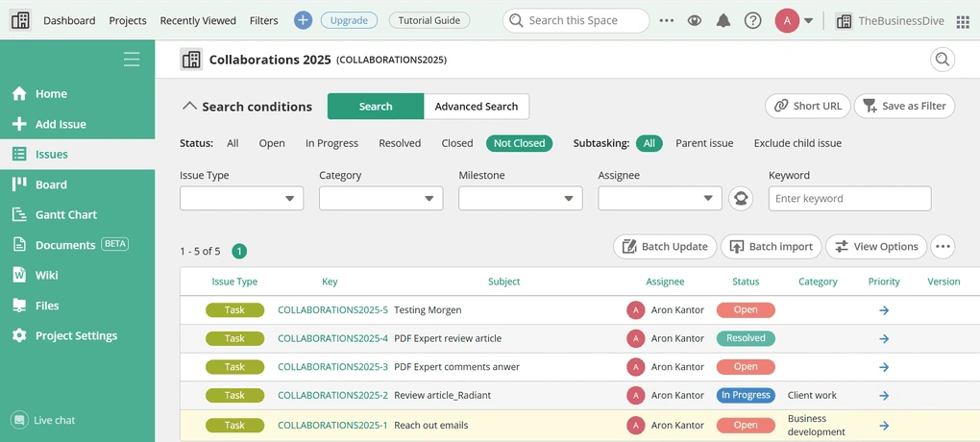Open the Category dropdown
This screenshot has width=980, height=442.
coord(381,198)
